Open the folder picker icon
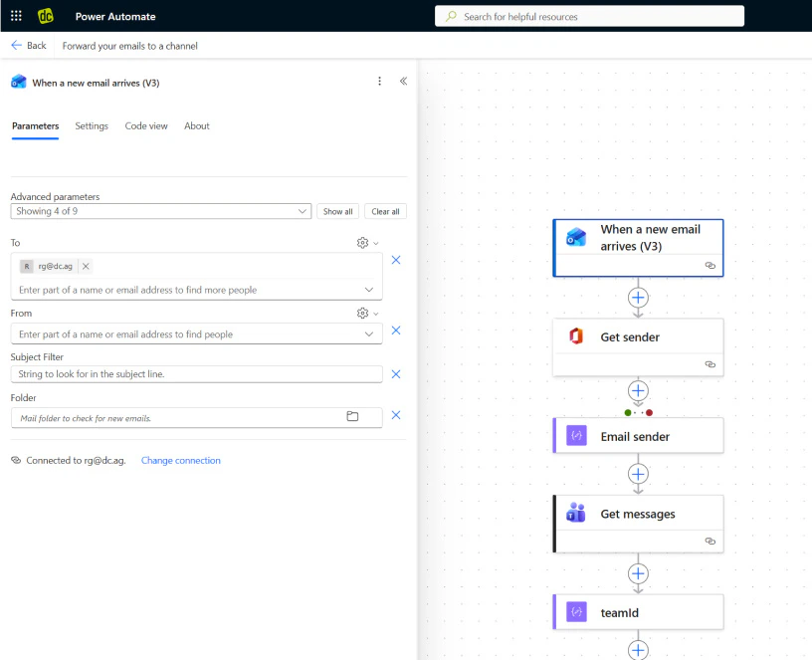This screenshot has height=660, width=812. [352, 416]
